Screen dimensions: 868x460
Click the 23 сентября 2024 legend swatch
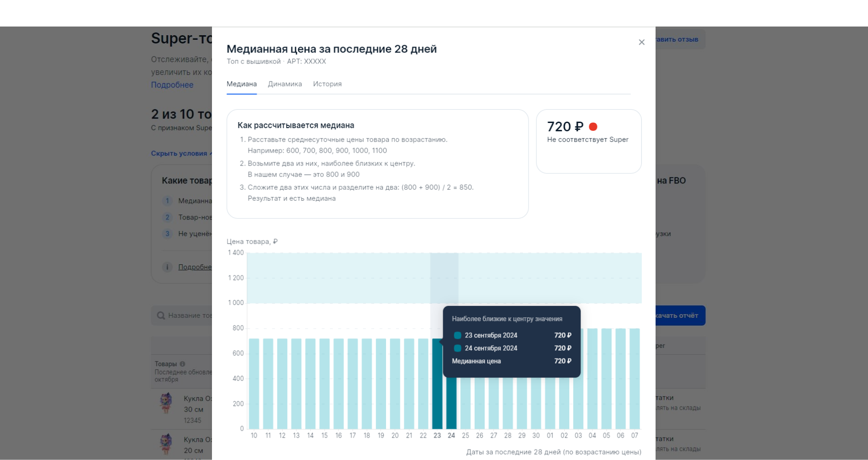click(457, 335)
